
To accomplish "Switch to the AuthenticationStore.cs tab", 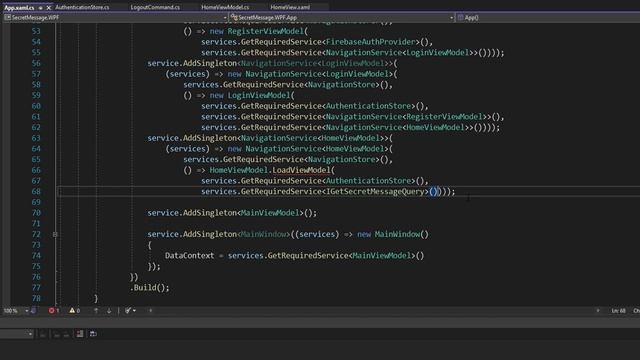I will pos(82,7).
